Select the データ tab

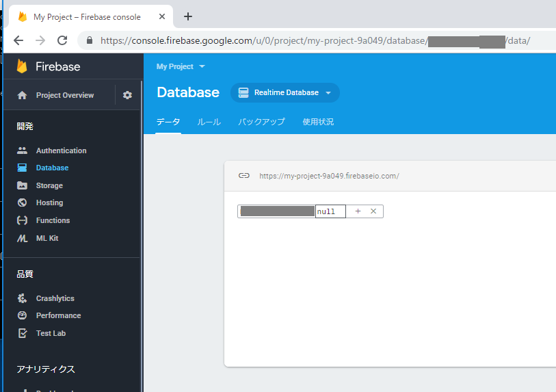pos(168,122)
